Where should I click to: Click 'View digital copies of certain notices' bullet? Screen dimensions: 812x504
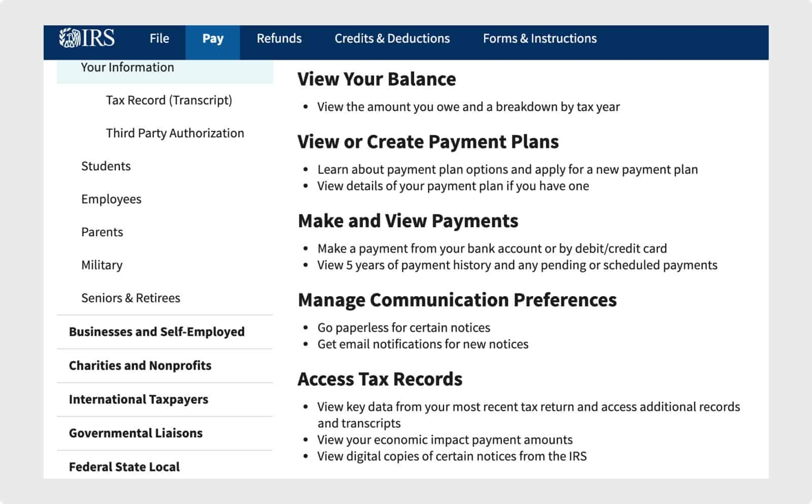pyautogui.click(x=452, y=456)
